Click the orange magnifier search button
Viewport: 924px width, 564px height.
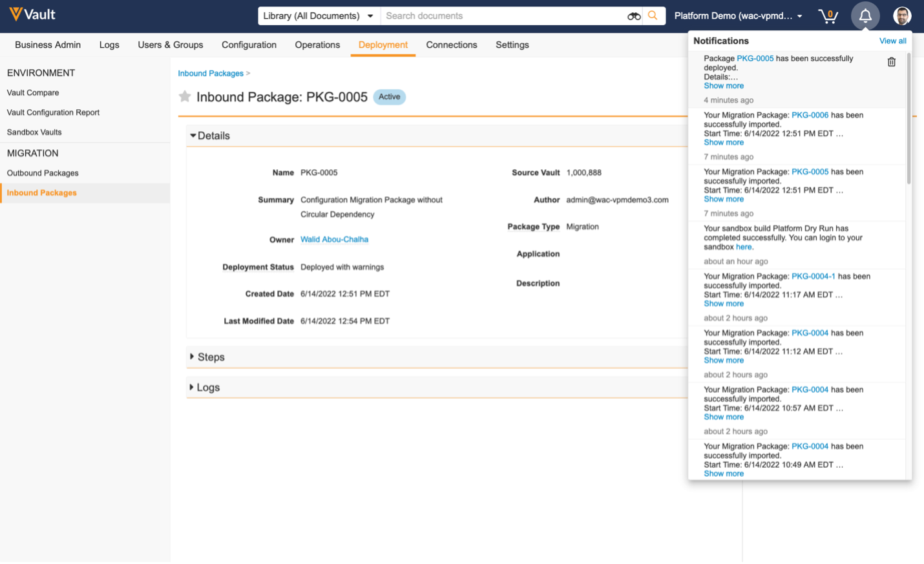click(x=653, y=16)
